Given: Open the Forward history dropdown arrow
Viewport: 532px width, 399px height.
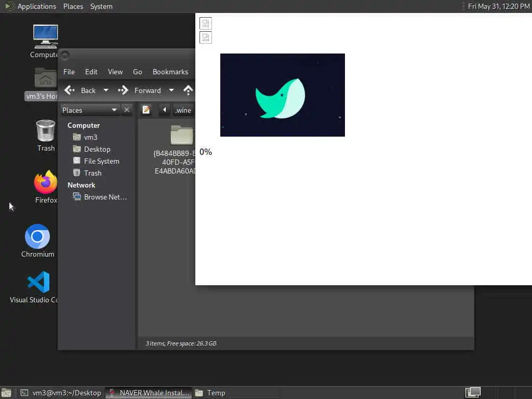Looking at the screenshot, I should (171, 90).
